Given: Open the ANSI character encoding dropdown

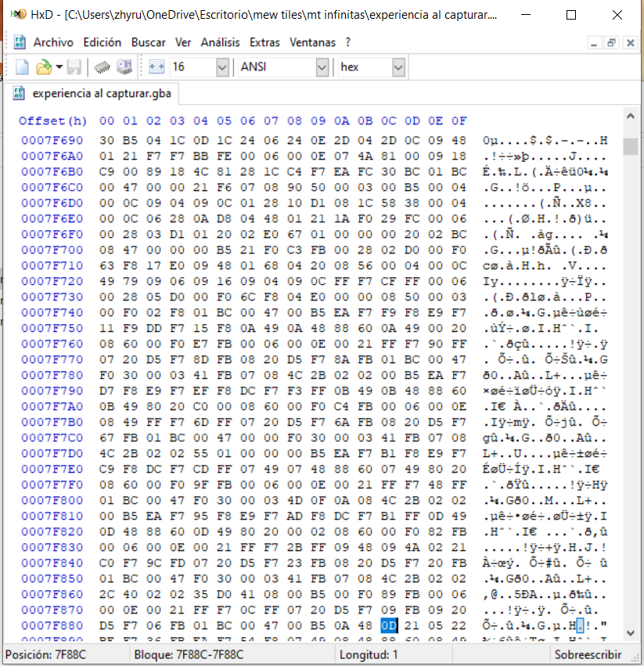Looking at the screenshot, I should [322, 67].
